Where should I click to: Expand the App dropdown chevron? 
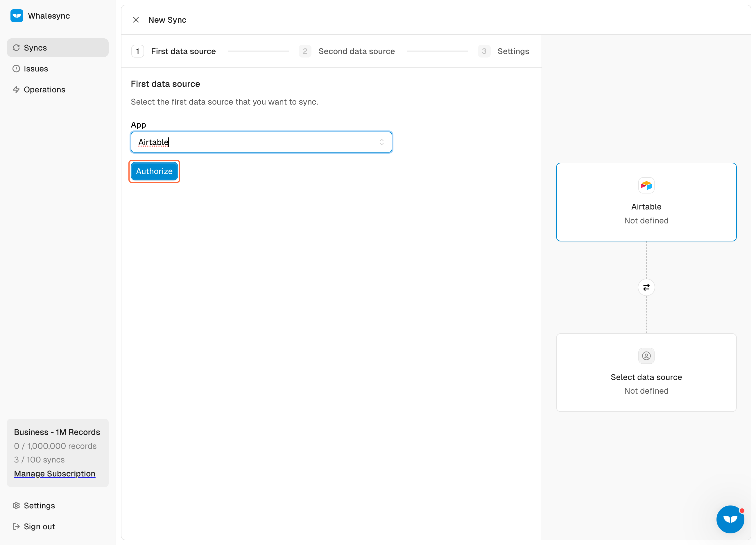(382, 142)
